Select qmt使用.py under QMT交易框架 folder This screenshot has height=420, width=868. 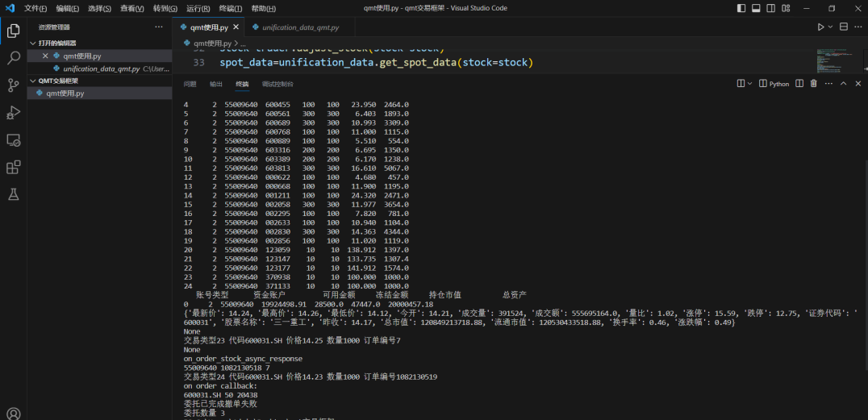100,94
